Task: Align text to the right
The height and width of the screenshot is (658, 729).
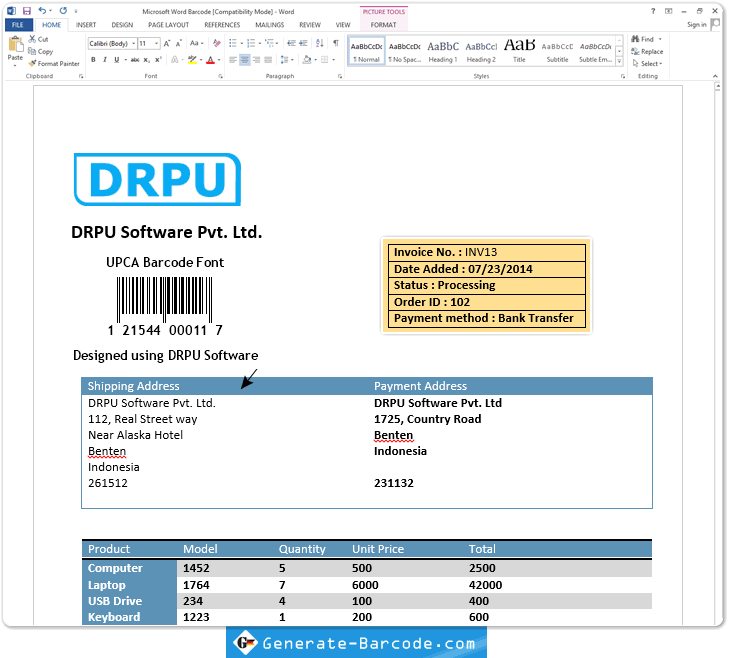Action: pos(256,60)
